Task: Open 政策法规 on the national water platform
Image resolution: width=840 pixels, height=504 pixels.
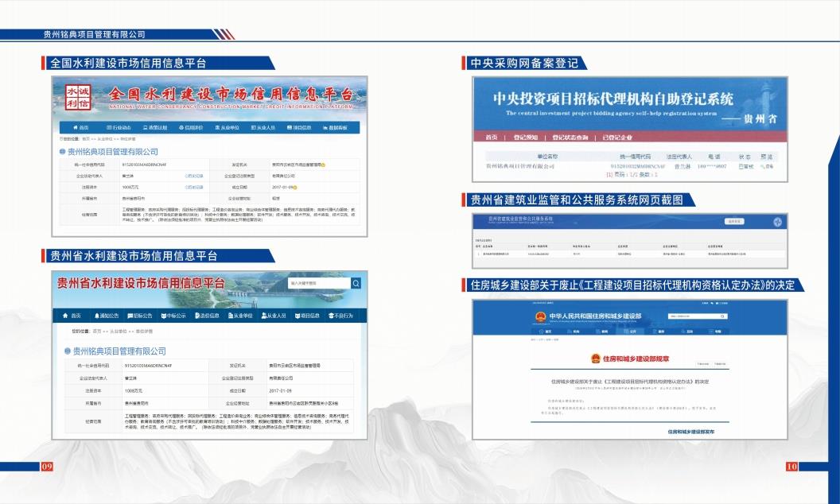Action: click(x=155, y=127)
